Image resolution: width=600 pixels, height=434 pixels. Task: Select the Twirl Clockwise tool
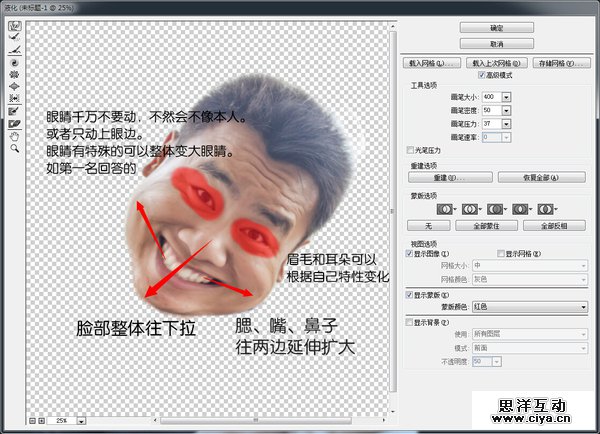pos(16,62)
